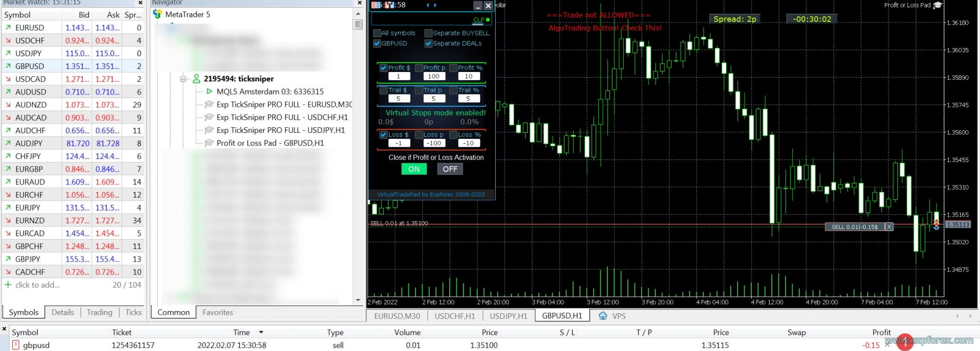Close the Toolbox panel via its X icon
Image resolution: width=980 pixels, height=351 pixels.
pos(4,329)
